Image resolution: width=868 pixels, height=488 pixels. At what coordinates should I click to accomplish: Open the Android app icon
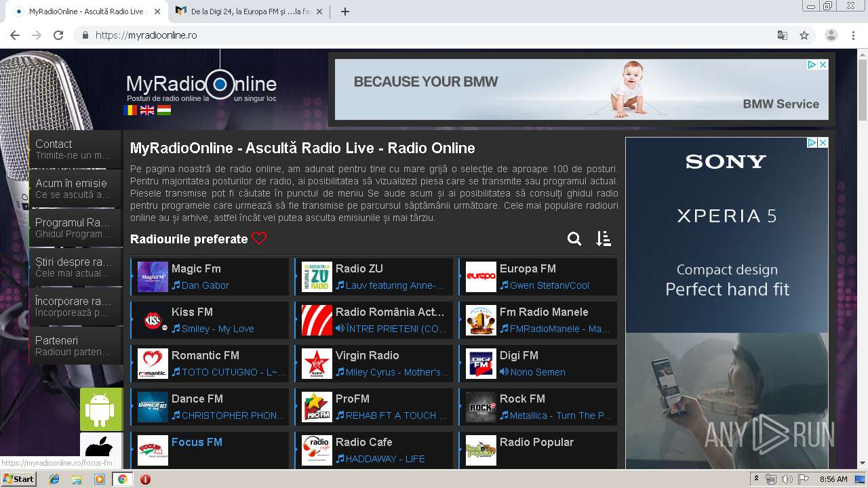coord(101,409)
